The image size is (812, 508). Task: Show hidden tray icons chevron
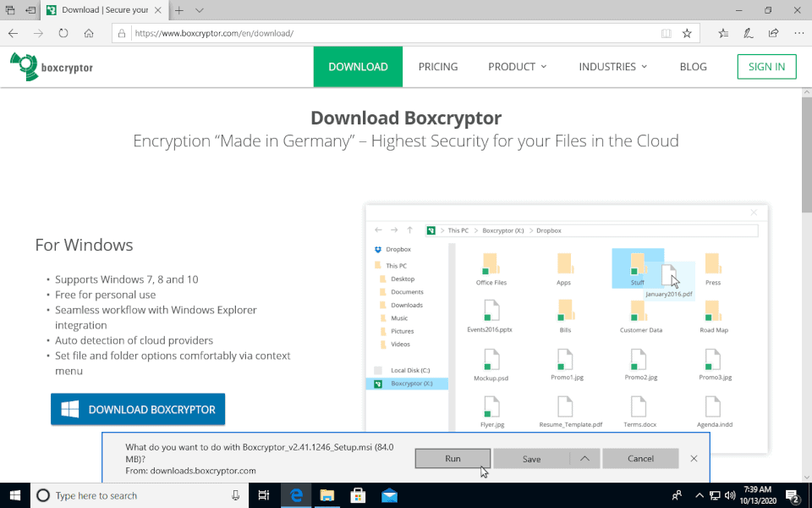[x=700, y=495]
